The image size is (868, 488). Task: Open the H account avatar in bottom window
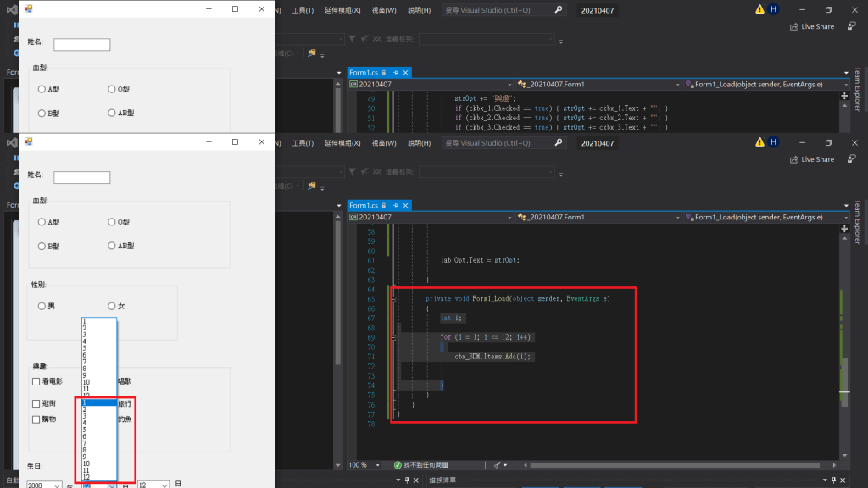point(773,142)
